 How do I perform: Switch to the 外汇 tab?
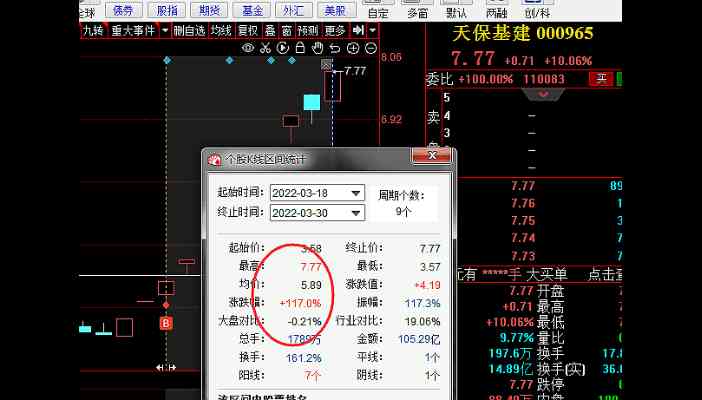(294, 9)
